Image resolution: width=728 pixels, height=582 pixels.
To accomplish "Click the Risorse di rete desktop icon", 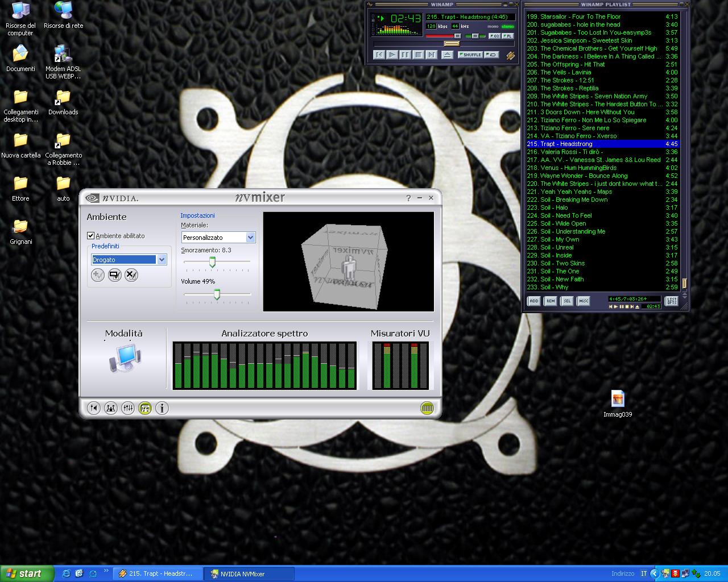I will click(63, 15).
